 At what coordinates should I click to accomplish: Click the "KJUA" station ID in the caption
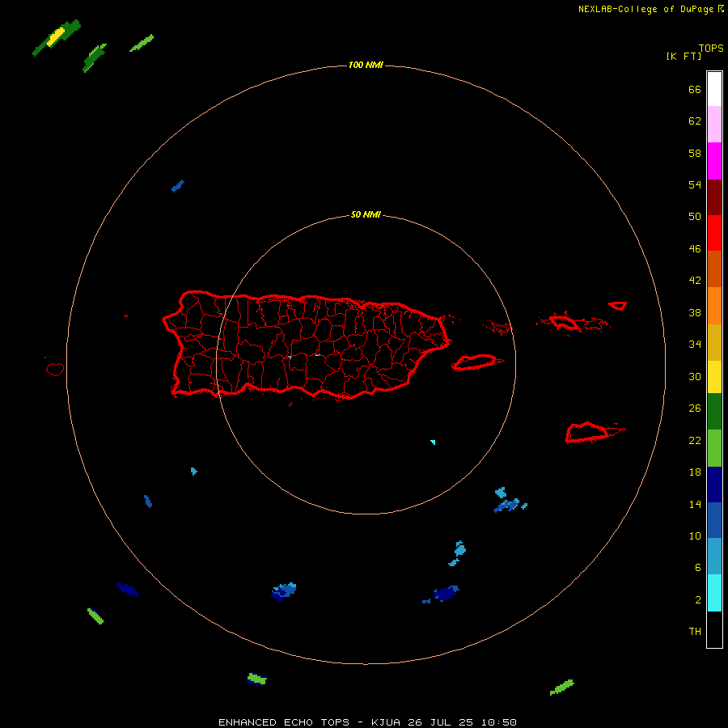[x=387, y=722]
